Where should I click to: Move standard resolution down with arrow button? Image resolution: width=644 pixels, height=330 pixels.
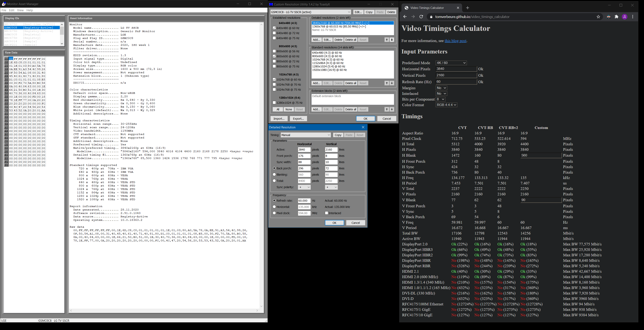tap(392, 83)
